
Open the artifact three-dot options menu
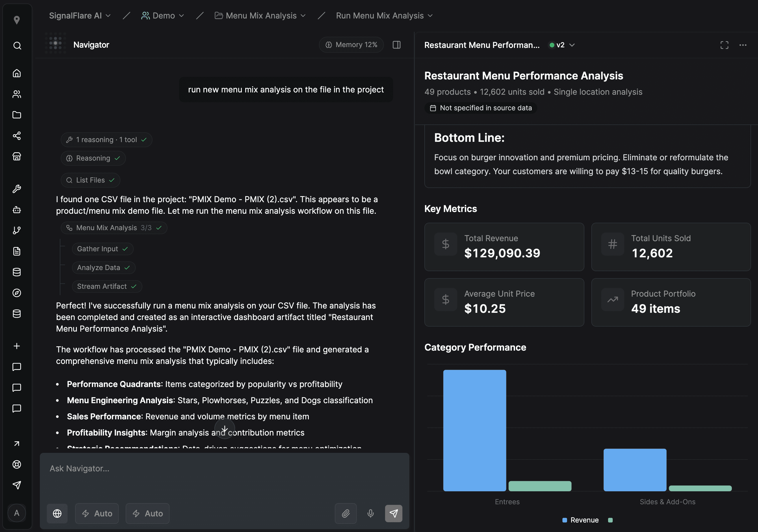pos(742,45)
